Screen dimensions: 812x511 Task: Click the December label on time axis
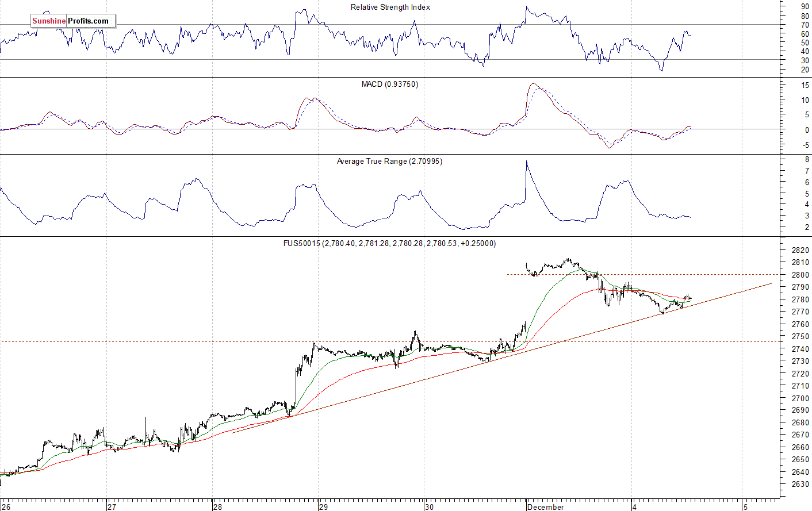[x=546, y=507]
